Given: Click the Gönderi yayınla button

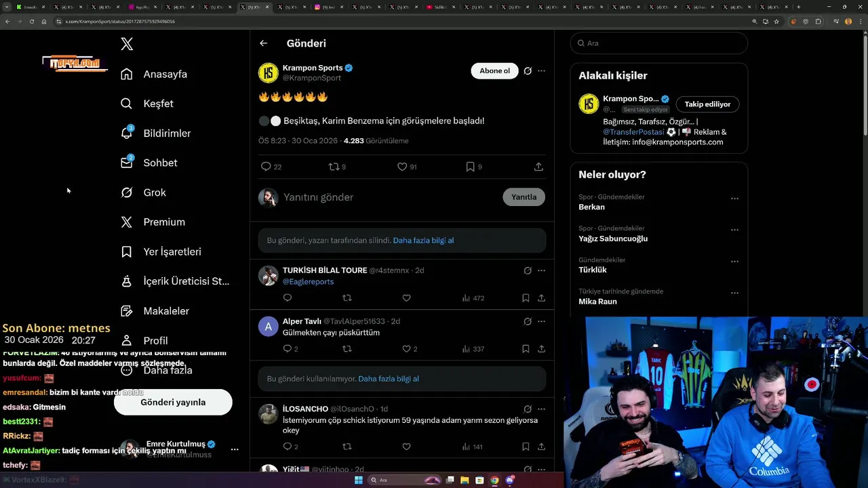Looking at the screenshot, I should pos(173,402).
